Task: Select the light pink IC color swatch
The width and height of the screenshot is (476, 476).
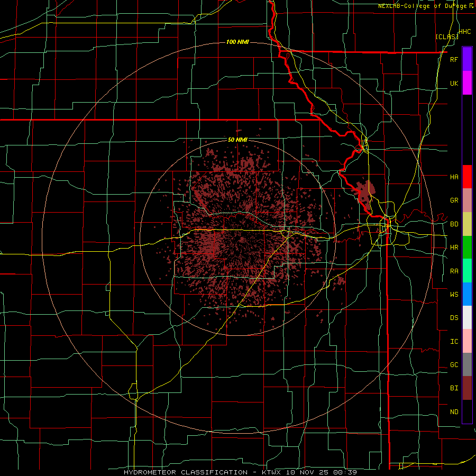Action: pos(467,341)
